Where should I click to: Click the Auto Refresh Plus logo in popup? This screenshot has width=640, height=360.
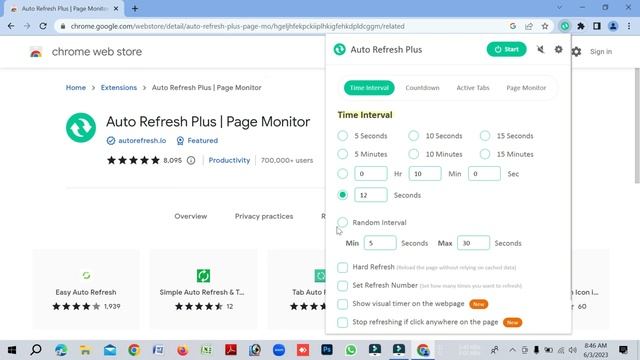[340, 49]
